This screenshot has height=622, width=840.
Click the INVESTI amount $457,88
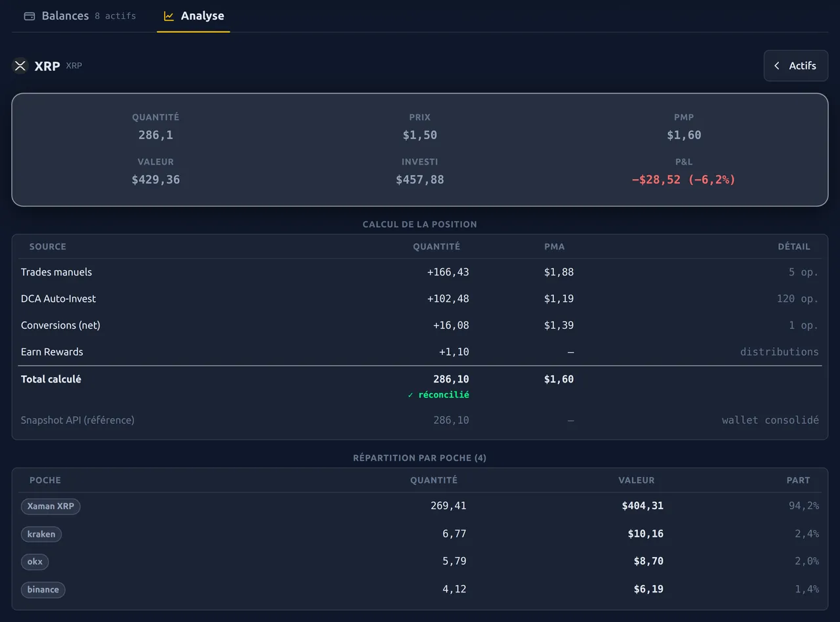tap(420, 180)
